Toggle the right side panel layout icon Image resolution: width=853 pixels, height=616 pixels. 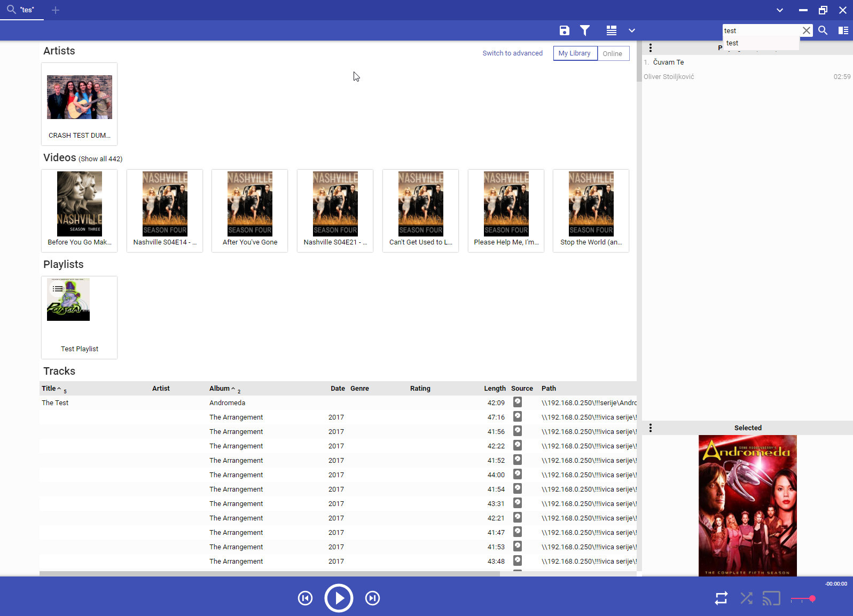843,30
